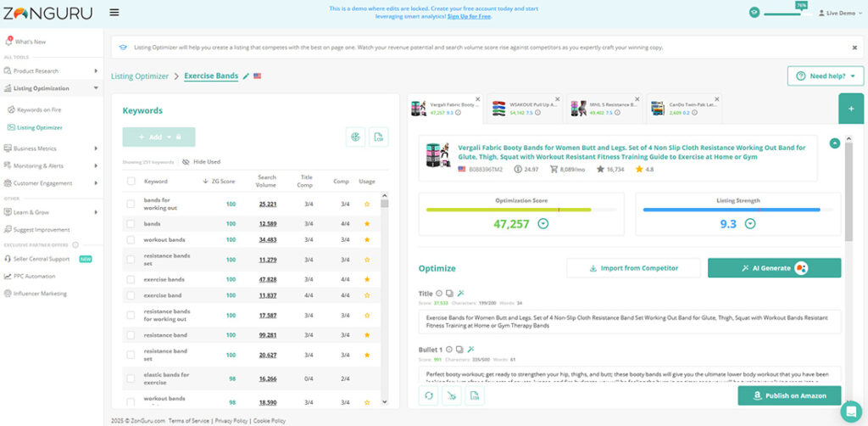Click Sign Up for Free link
The height and width of the screenshot is (426, 868).
[x=469, y=17]
